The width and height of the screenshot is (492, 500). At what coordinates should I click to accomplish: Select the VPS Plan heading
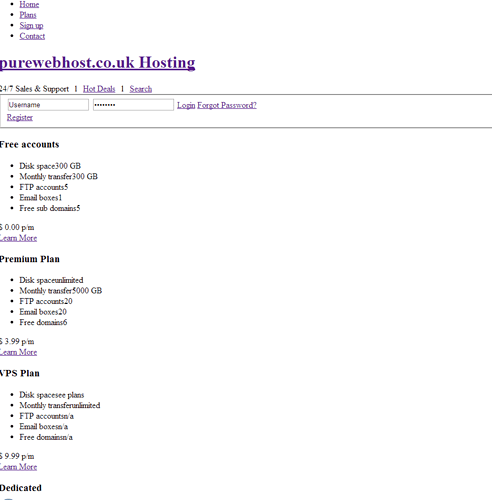(20, 373)
